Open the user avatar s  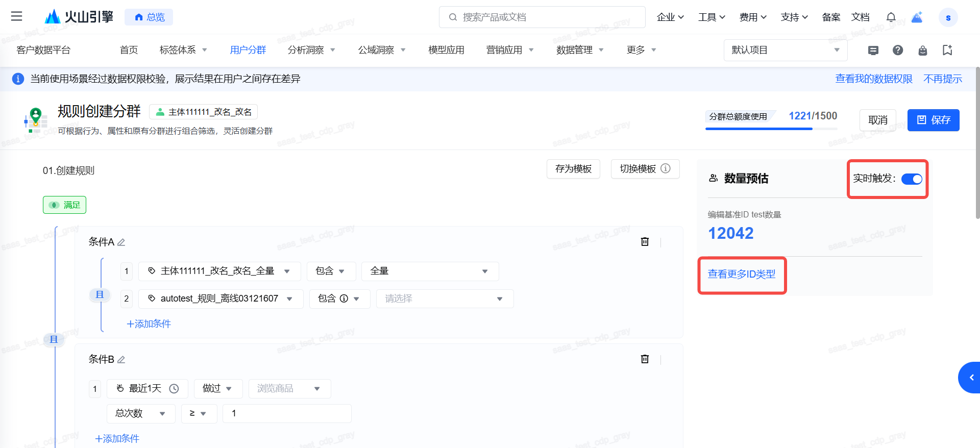pos(948,17)
